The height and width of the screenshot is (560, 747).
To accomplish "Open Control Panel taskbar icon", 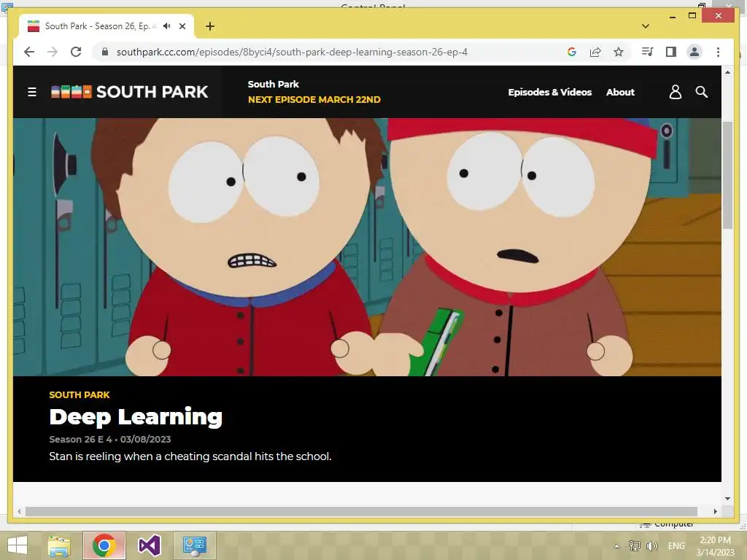I will click(x=194, y=545).
